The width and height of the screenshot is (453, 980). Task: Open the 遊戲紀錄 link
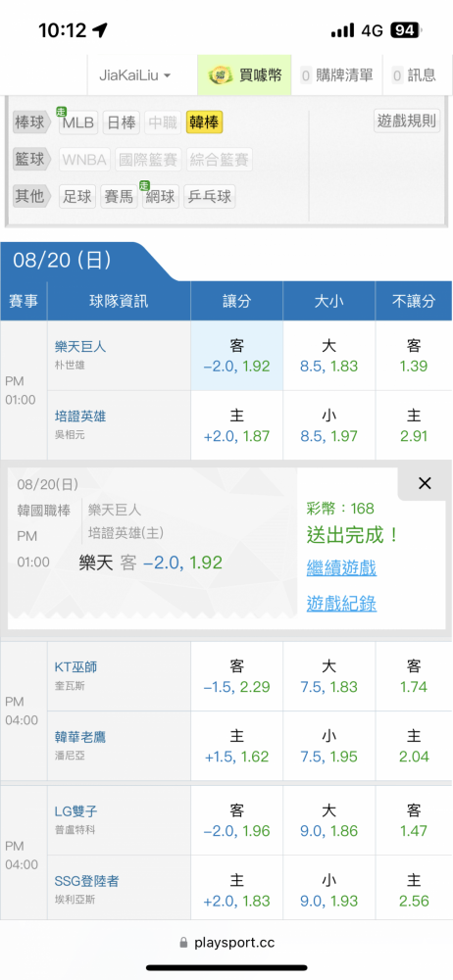pos(341,603)
